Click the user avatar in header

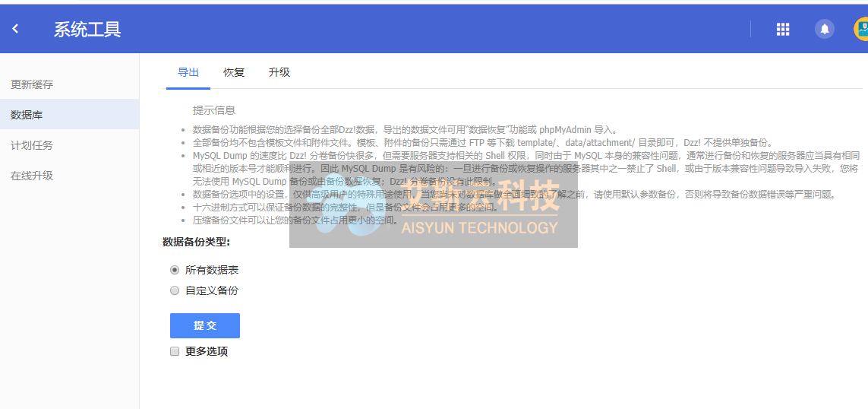[861, 29]
